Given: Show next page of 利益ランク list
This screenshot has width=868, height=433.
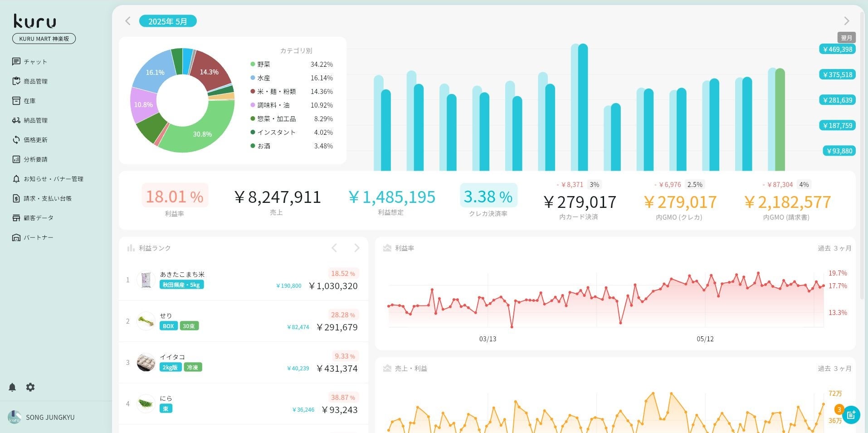Looking at the screenshot, I should (x=357, y=248).
